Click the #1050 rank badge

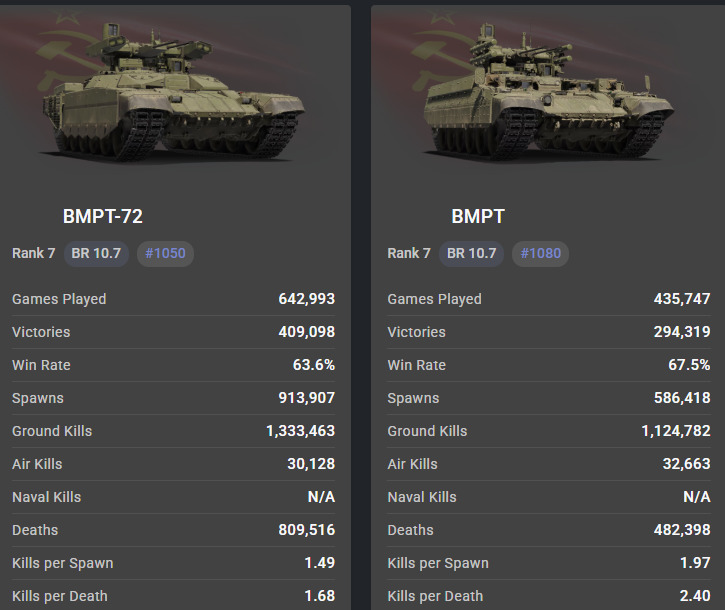click(165, 253)
